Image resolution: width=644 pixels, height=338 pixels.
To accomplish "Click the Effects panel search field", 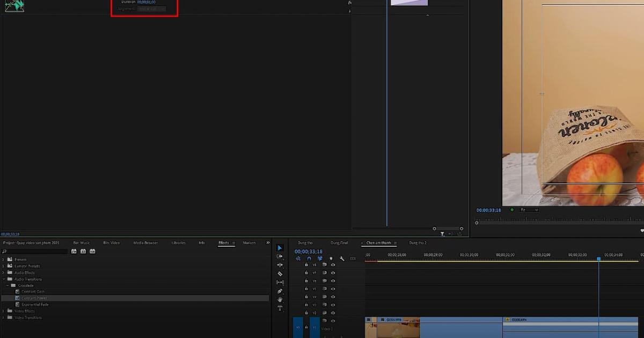I will (35, 251).
